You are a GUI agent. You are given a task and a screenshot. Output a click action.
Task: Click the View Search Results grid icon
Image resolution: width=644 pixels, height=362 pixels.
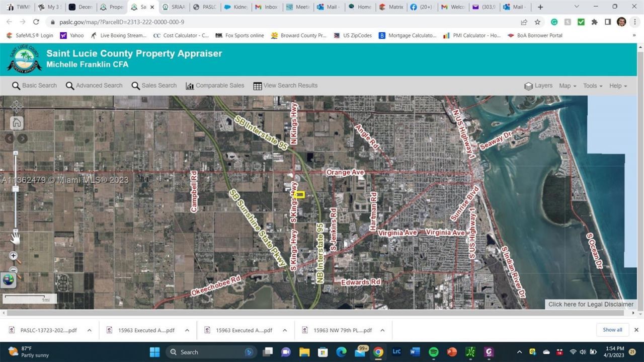coord(257,86)
